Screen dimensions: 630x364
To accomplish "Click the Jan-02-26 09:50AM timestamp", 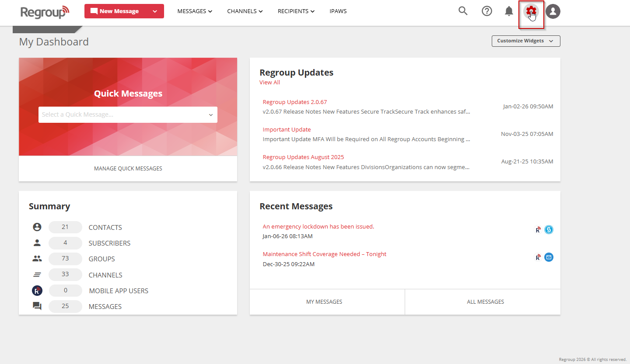I will 528,107.
